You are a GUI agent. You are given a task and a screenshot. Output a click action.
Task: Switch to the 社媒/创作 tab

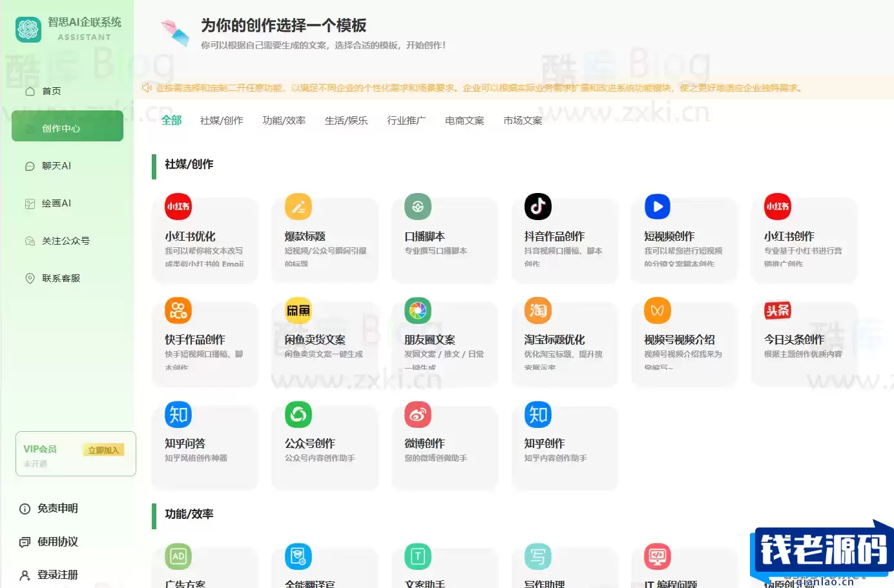pyautogui.click(x=222, y=120)
